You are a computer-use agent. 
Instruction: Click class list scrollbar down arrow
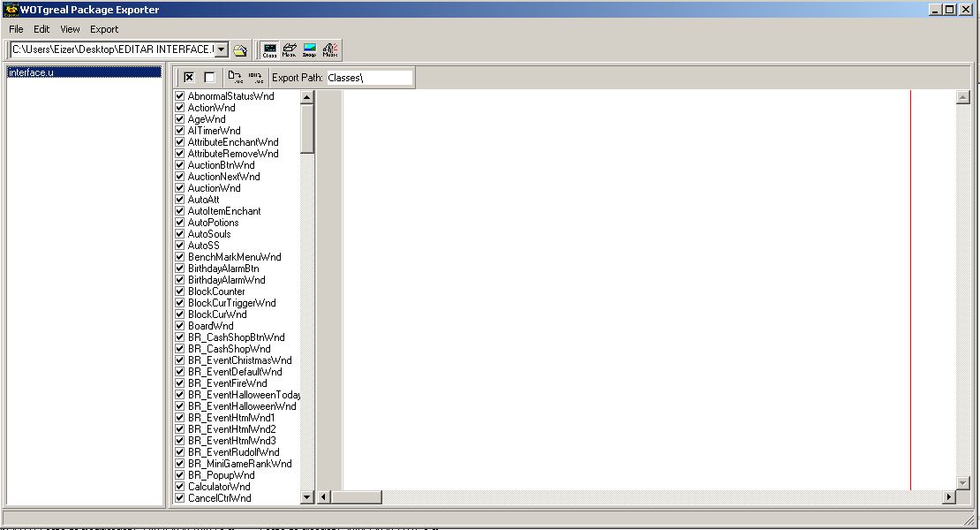pyautogui.click(x=307, y=497)
